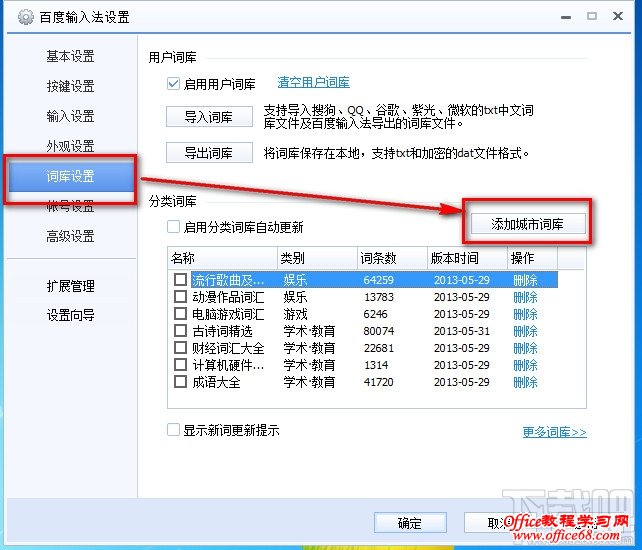This screenshot has width=642, height=550.
Task: Click 游戏 category of 电脑游戏词汇 row
Action: [x=295, y=314]
